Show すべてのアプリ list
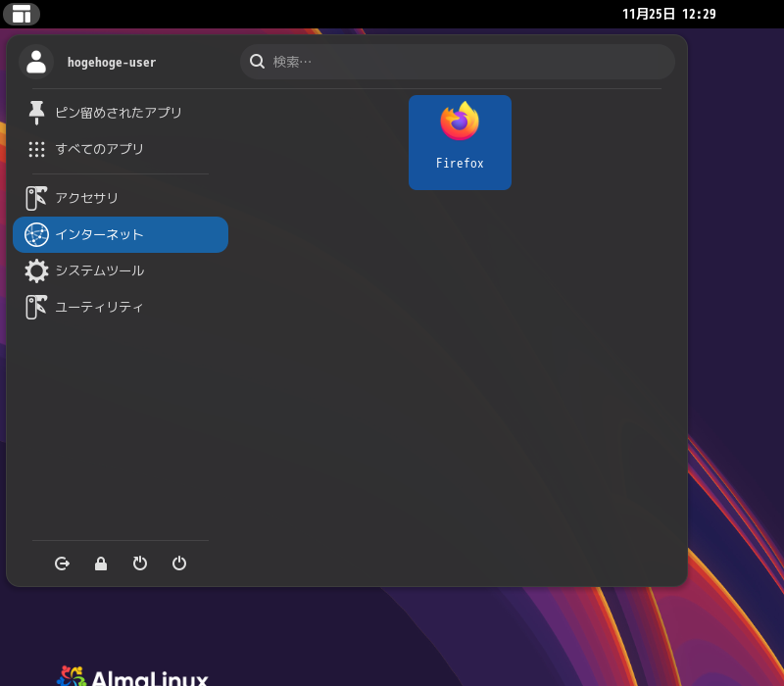Image resolution: width=784 pixels, height=686 pixels. click(x=120, y=149)
